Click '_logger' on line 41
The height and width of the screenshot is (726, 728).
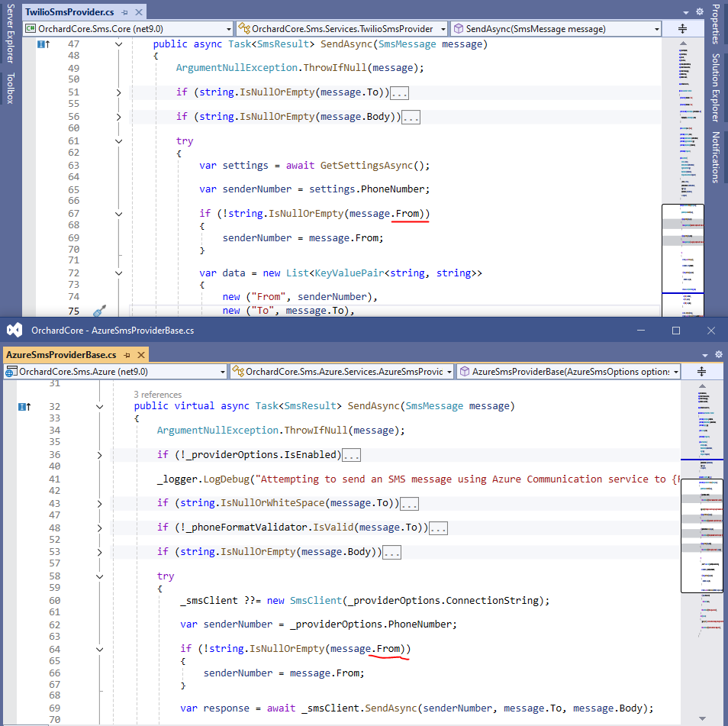[177, 479]
